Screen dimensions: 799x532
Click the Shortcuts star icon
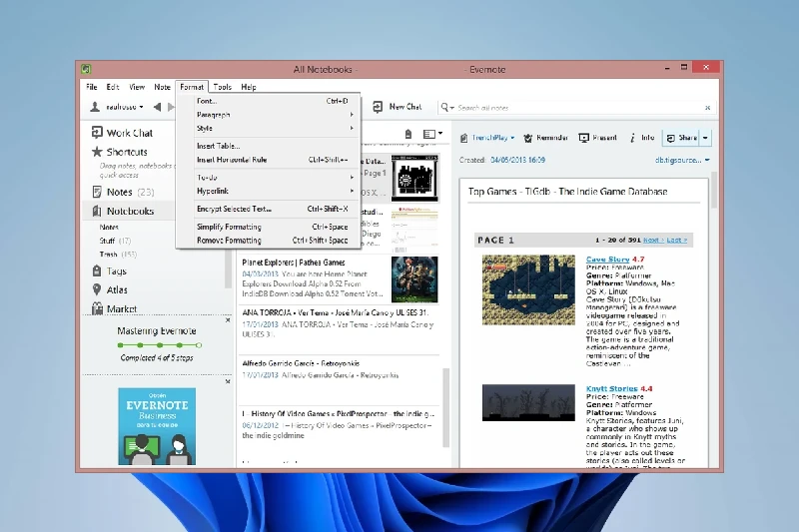coord(97,152)
